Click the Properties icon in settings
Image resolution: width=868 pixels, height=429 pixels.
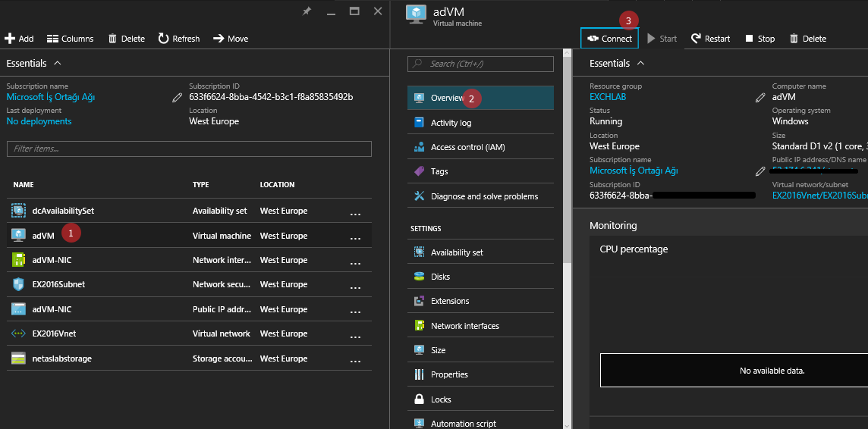coord(419,375)
